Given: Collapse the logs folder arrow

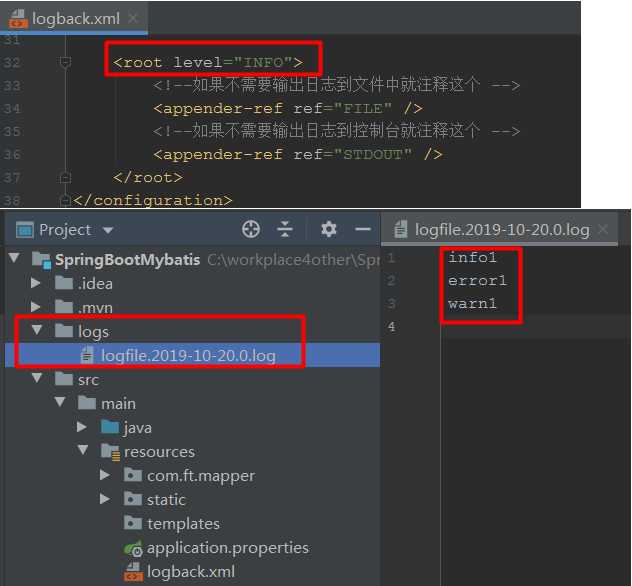Looking at the screenshot, I should click(x=37, y=330).
